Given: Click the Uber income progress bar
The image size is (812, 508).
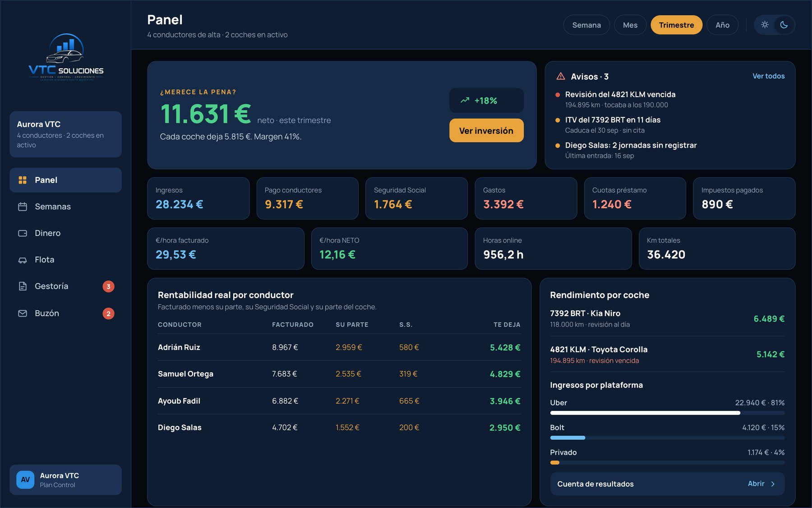Looking at the screenshot, I should click(667, 413).
